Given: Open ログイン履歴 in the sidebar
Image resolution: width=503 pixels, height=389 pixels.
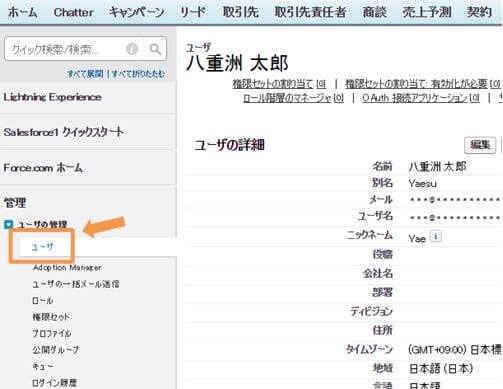Looking at the screenshot, I should (x=54, y=383).
